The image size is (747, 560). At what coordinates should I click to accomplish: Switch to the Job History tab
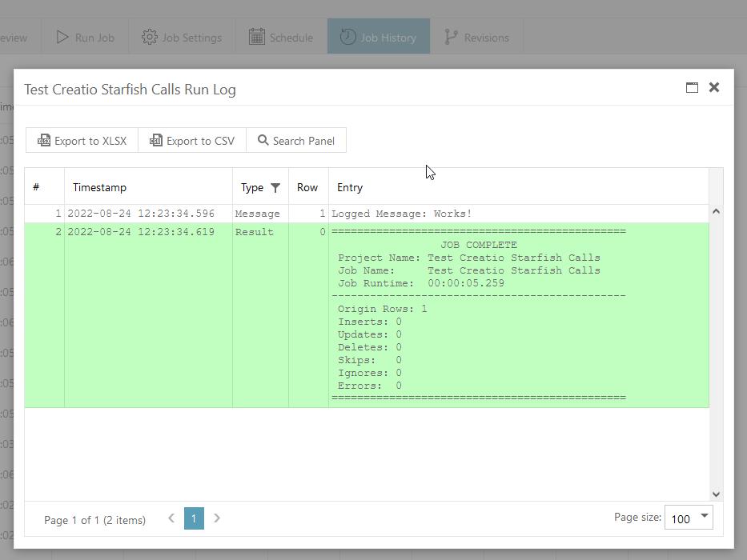coord(379,37)
